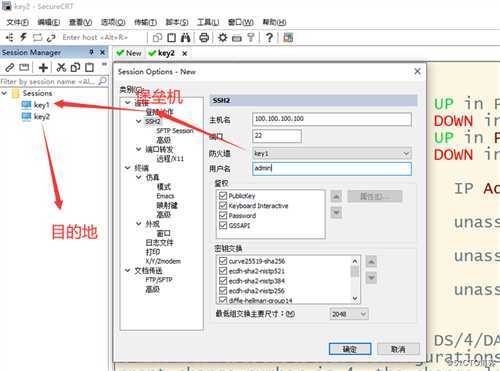
Task: Click the key exchange list scrollbar up arrow
Action: pyautogui.click(x=355, y=261)
